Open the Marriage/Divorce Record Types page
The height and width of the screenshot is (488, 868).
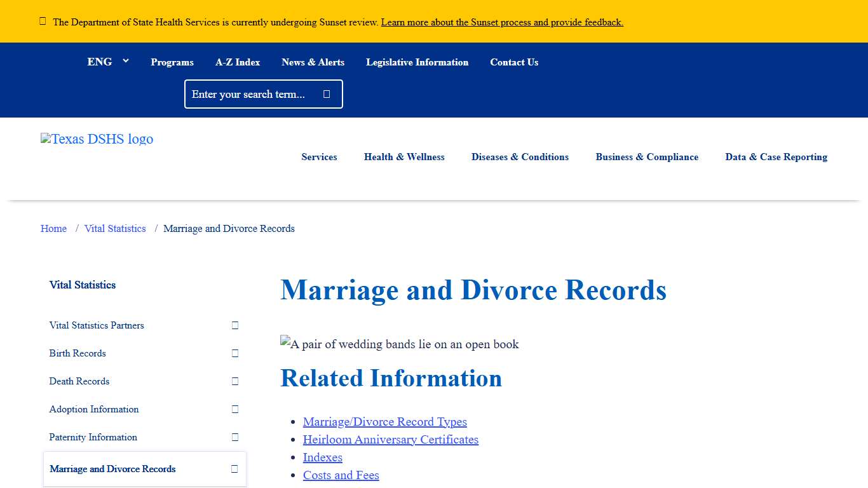385,421
